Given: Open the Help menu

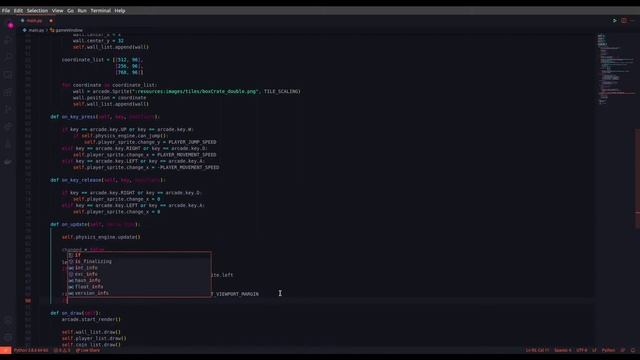Looking at the screenshot, I should [120, 11].
